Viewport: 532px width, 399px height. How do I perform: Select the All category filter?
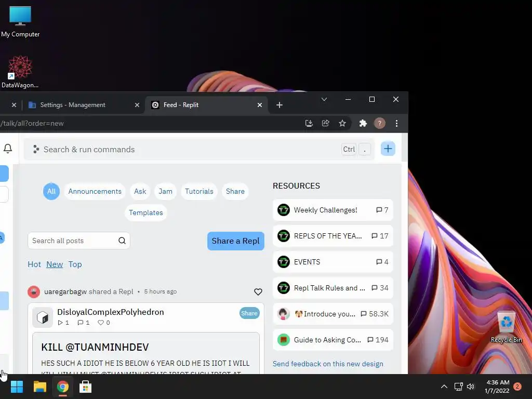(51, 191)
